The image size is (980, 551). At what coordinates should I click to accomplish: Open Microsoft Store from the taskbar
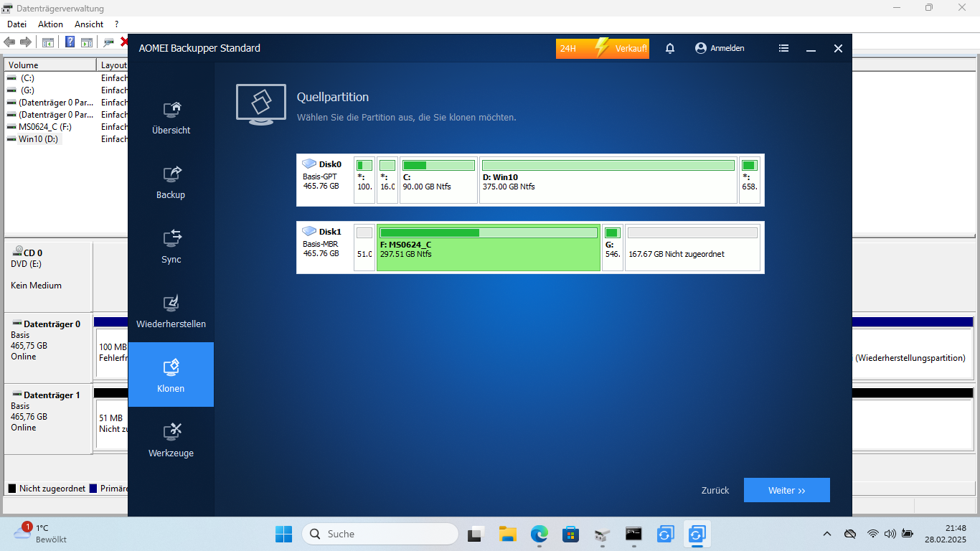click(x=571, y=534)
